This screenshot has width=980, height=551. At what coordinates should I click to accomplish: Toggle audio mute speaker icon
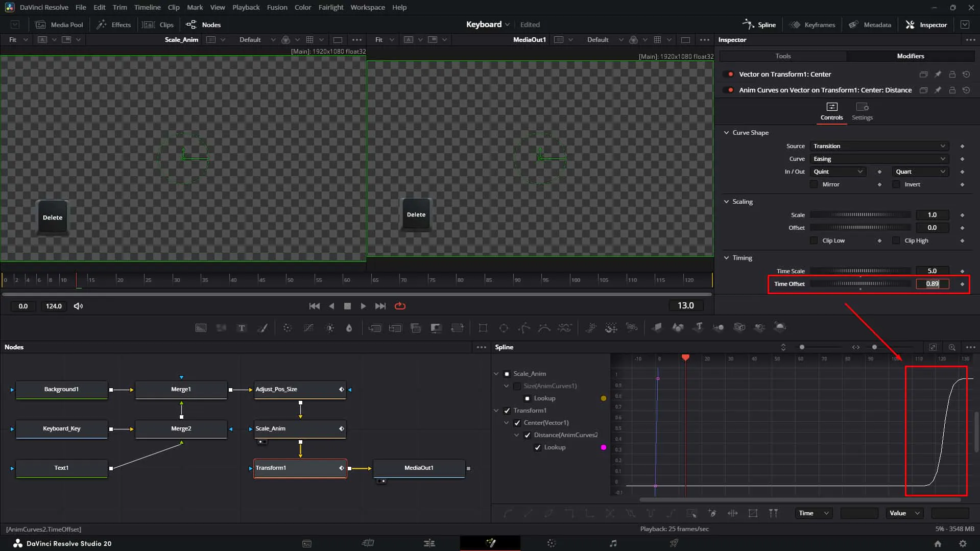[78, 306]
